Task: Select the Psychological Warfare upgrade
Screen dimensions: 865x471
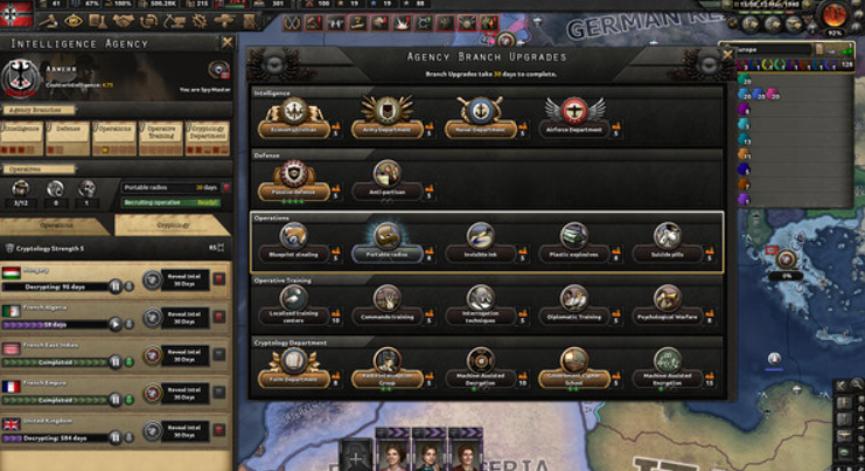Action: (x=667, y=304)
